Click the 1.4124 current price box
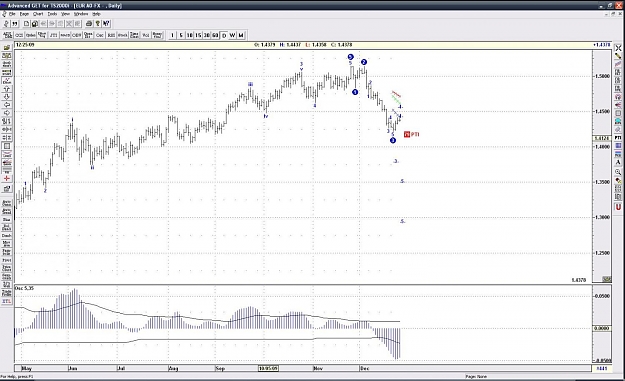This screenshot has height=381, width=625. pos(602,138)
